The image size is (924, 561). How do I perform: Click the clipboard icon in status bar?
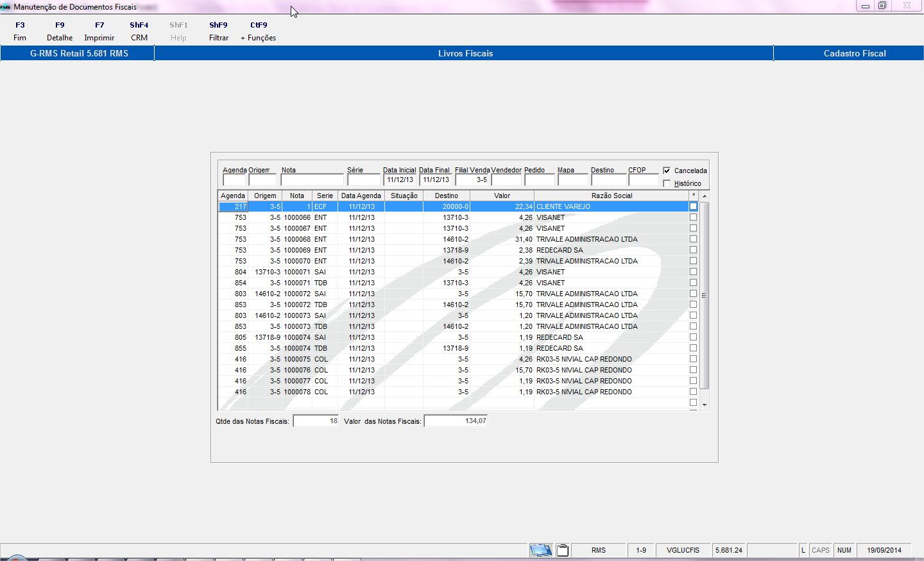[563, 550]
